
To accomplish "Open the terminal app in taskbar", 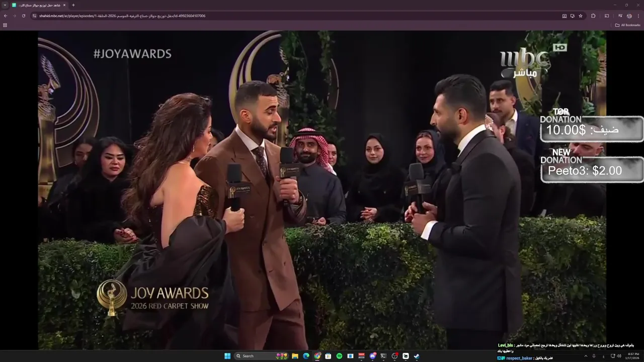I will click(383, 356).
